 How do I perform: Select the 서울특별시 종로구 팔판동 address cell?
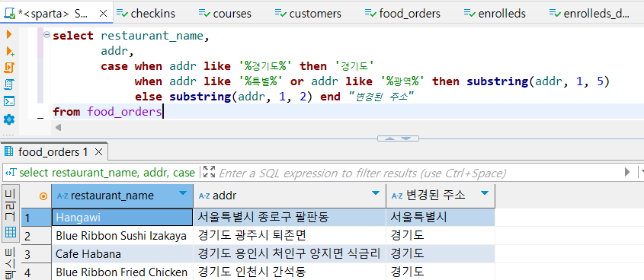pyautogui.click(x=290, y=218)
